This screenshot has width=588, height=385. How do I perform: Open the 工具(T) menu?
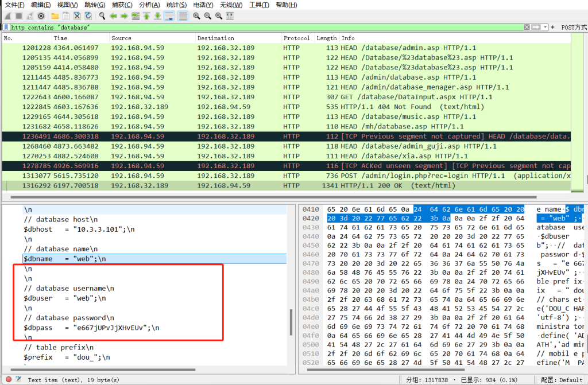[259, 5]
